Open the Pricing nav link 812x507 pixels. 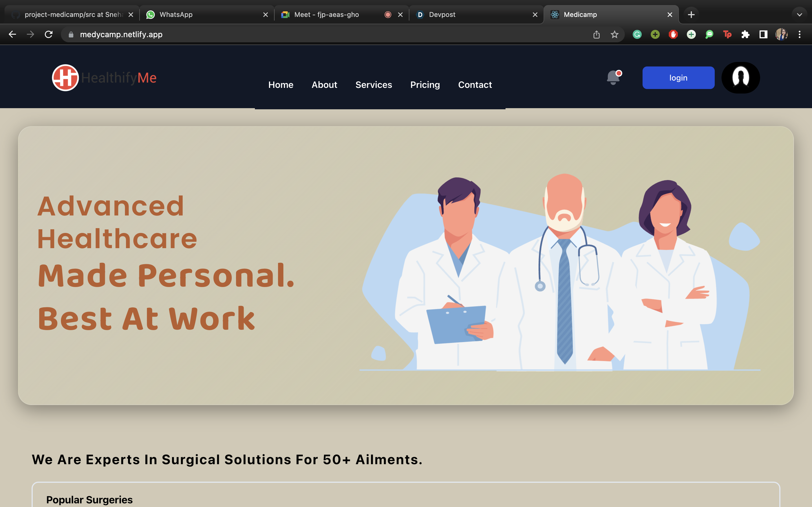tap(425, 85)
